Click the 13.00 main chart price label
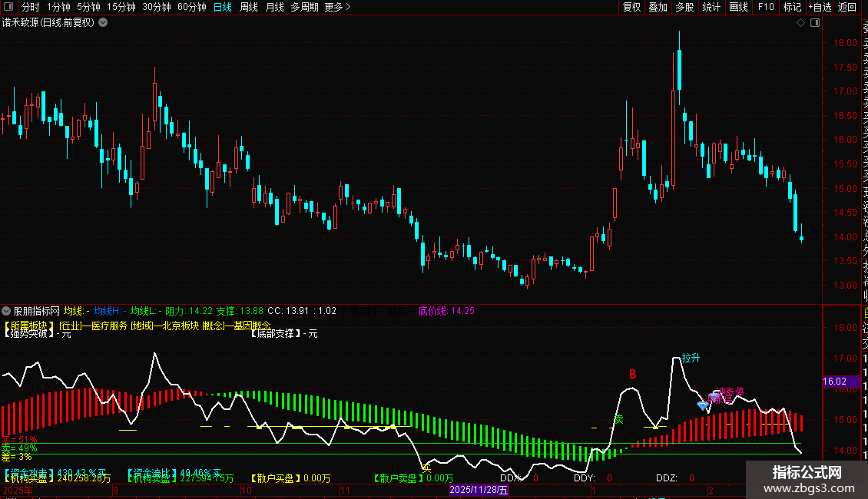 tap(845, 286)
